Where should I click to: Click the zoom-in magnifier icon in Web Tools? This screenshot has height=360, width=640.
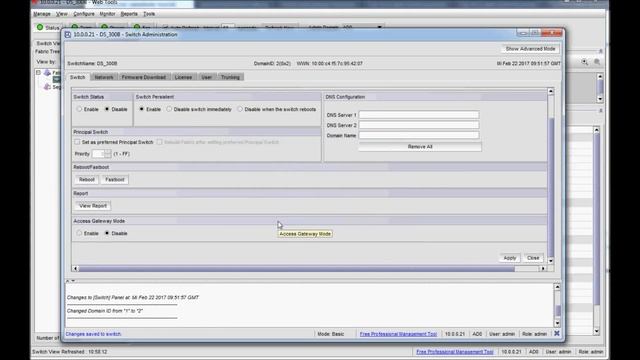[x=585, y=62]
